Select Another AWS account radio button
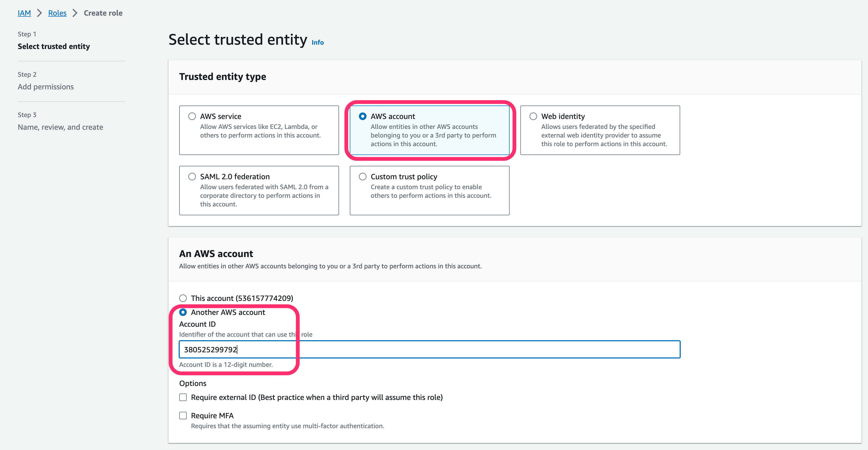Screen dimensions: 868x450 tap(183, 312)
